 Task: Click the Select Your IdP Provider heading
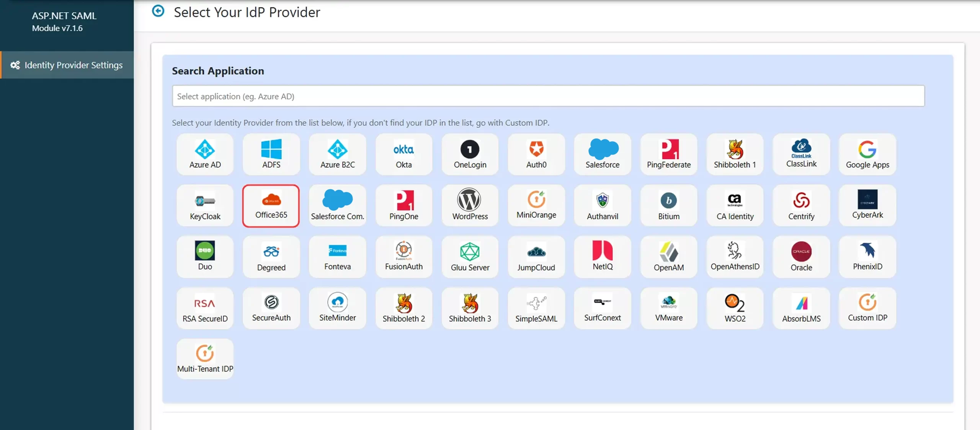pos(247,12)
